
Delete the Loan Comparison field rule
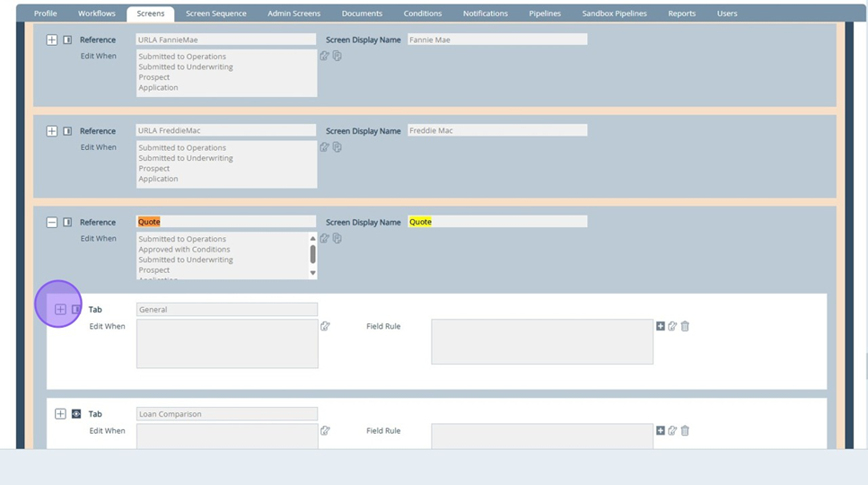tap(685, 431)
